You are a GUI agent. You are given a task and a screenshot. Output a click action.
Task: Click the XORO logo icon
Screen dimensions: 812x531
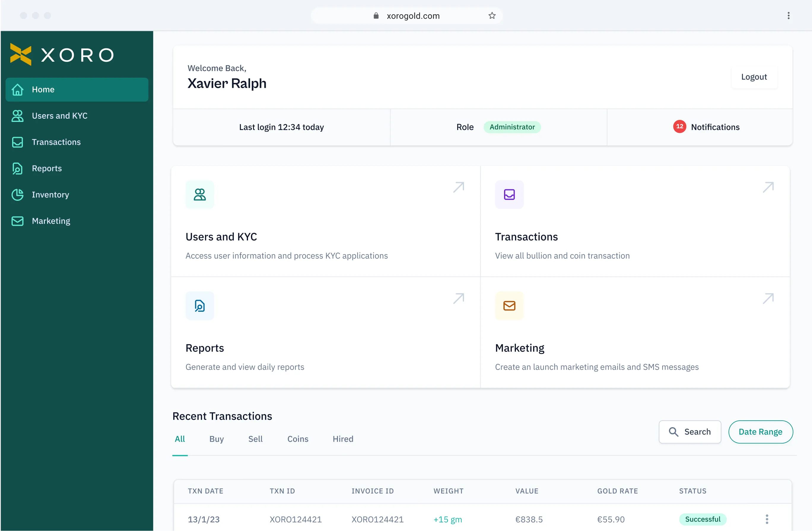pos(20,54)
